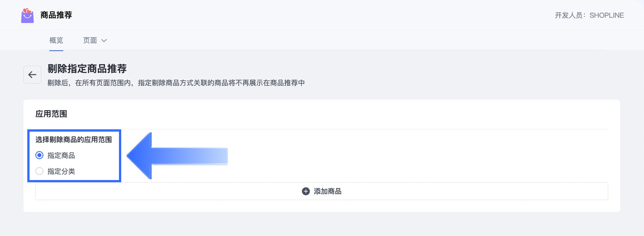Click the back arrow button

[32, 75]
